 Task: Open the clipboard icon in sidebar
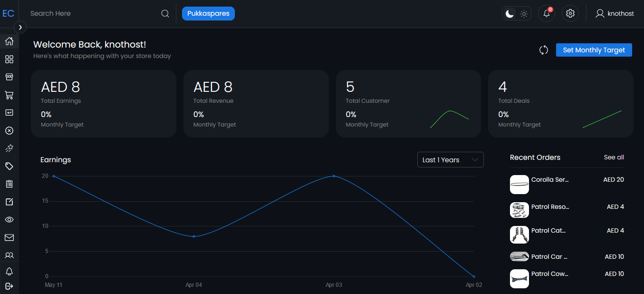[9, 184]
